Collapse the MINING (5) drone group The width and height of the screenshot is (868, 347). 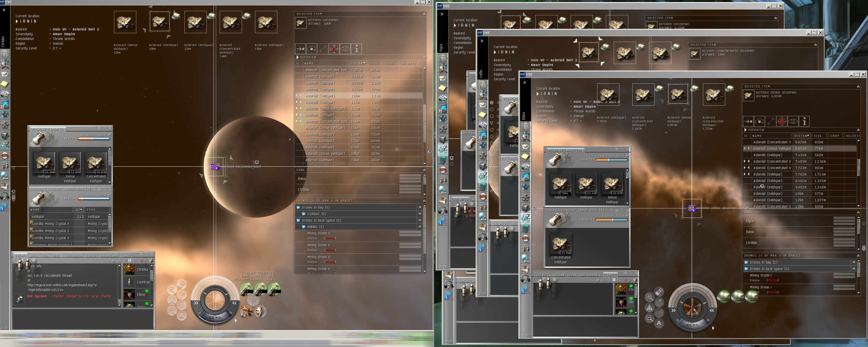coord(420,227)
